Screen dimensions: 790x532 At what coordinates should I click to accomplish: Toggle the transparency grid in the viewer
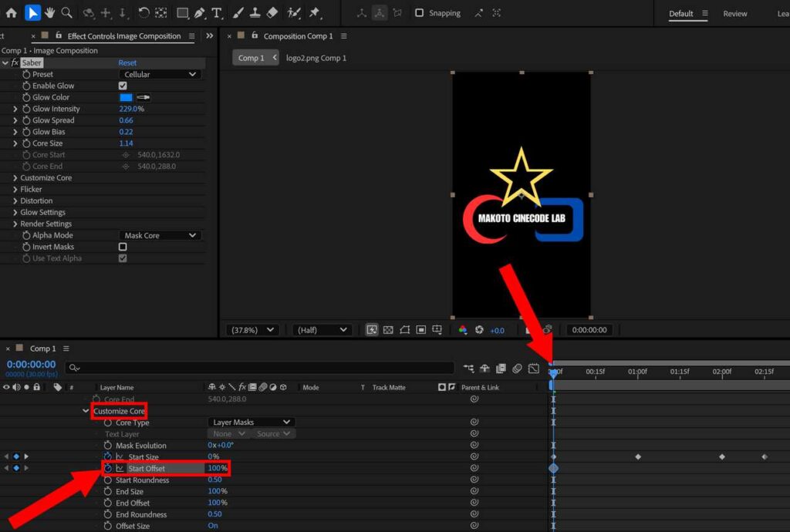[x=388, y=330]
